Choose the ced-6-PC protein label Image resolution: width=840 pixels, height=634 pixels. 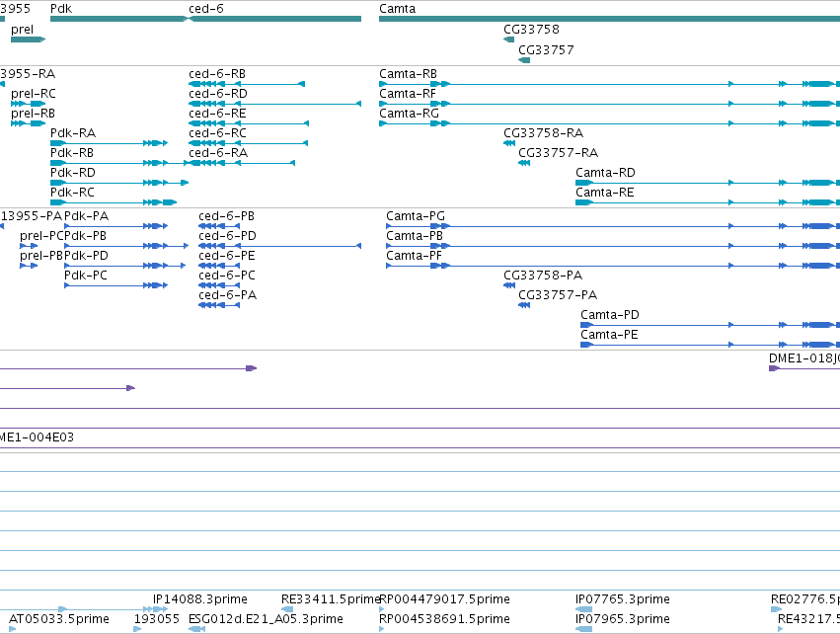(x=227, y=276)
